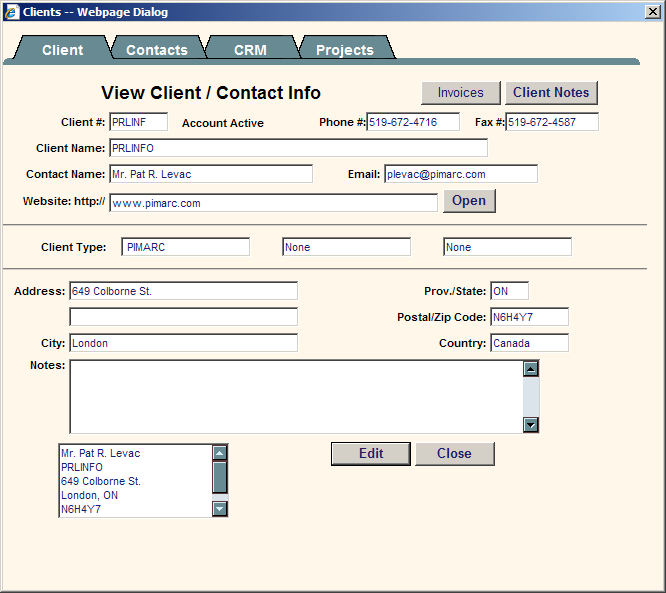Click the Notes scrollbar up arrow

point(531,369)
